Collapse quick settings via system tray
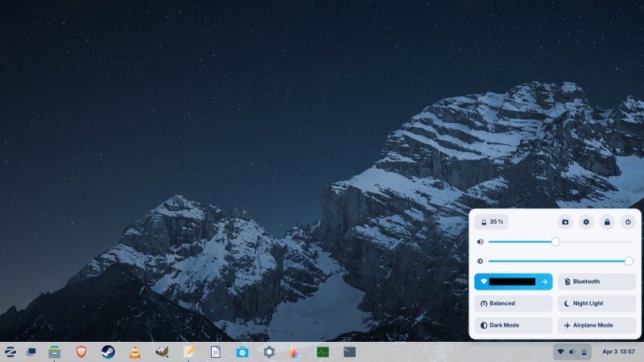The image size is (644, 362). [x=572, y=352]
